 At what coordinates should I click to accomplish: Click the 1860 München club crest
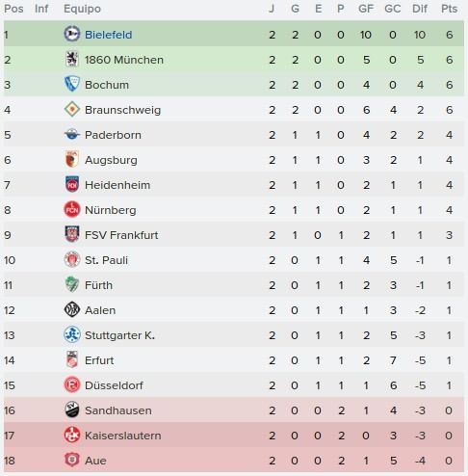click(71, 59)
